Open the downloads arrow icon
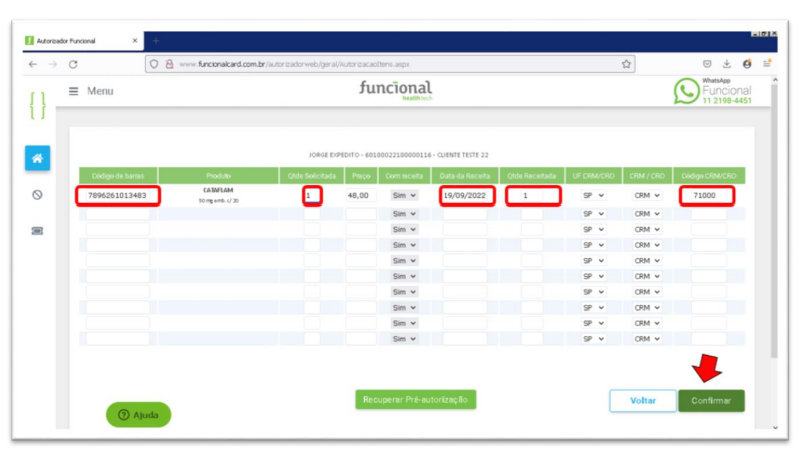Image resolution: width=800 pixels, height=451 pixels. tap(727, 64)
